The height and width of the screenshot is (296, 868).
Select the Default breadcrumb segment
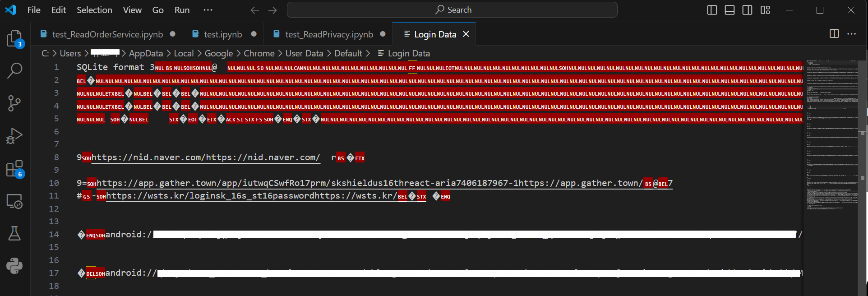pyautogui.click(x=348, y=53)
